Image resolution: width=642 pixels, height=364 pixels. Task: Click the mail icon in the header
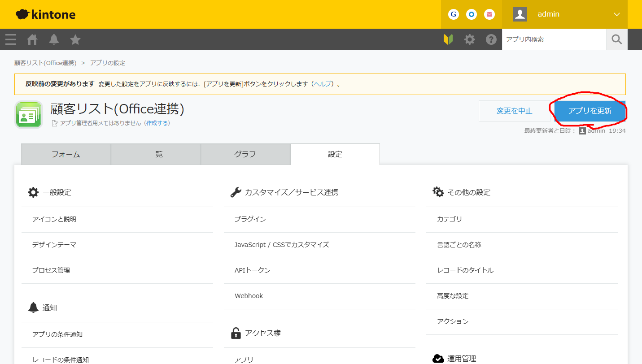click(x=489, y=14)
